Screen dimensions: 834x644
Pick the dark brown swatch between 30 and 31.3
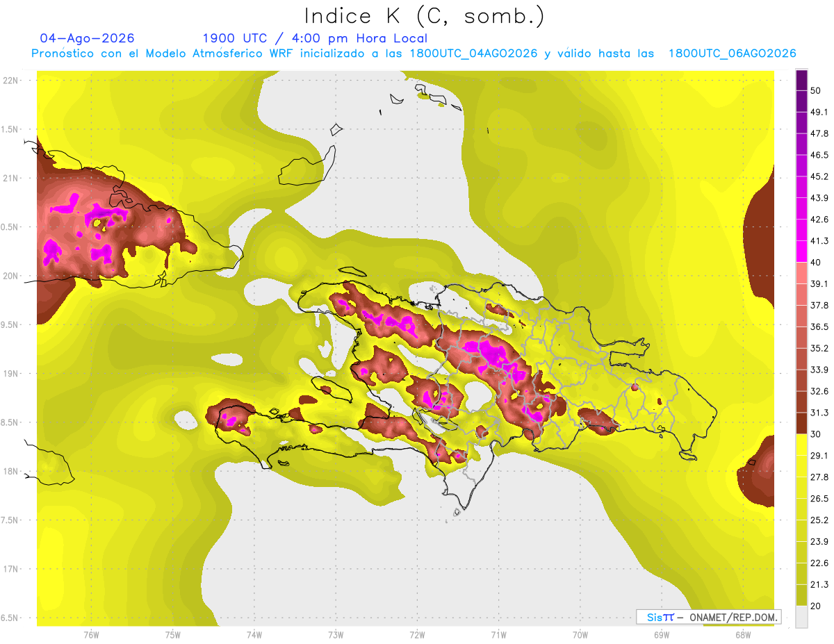[x=801, y=424]
